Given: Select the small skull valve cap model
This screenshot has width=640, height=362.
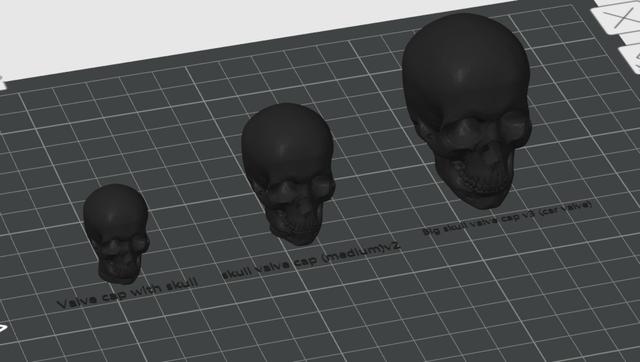Looking at the screenshot, I should click(117, 233).
